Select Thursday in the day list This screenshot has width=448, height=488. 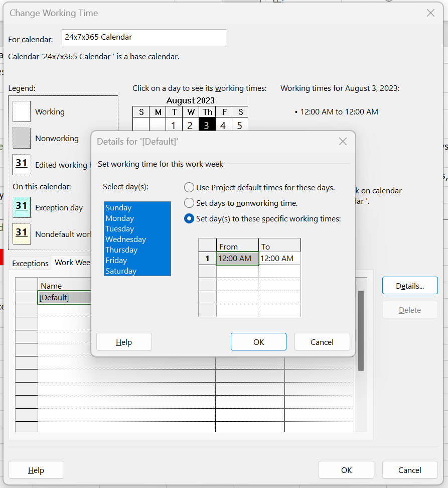[x=137, y=250]
